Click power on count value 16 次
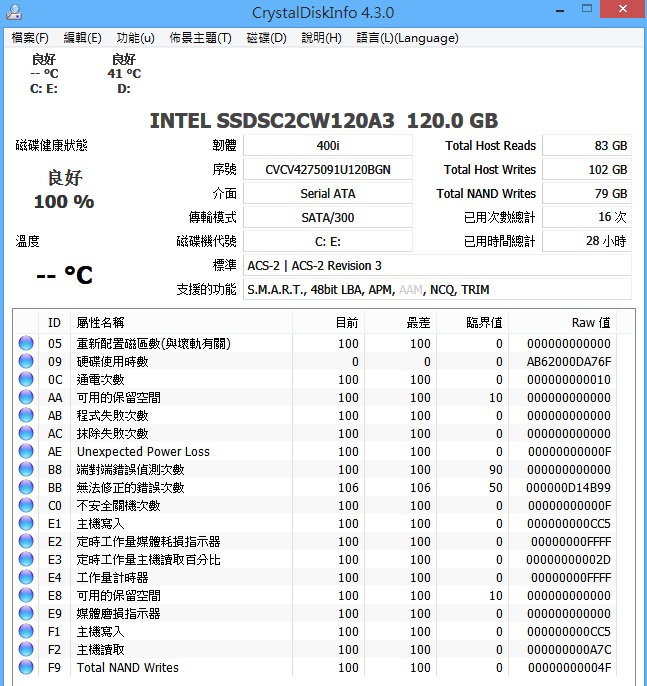The height and width of the screenshot is (686, 647). click(x=587, y=217)
